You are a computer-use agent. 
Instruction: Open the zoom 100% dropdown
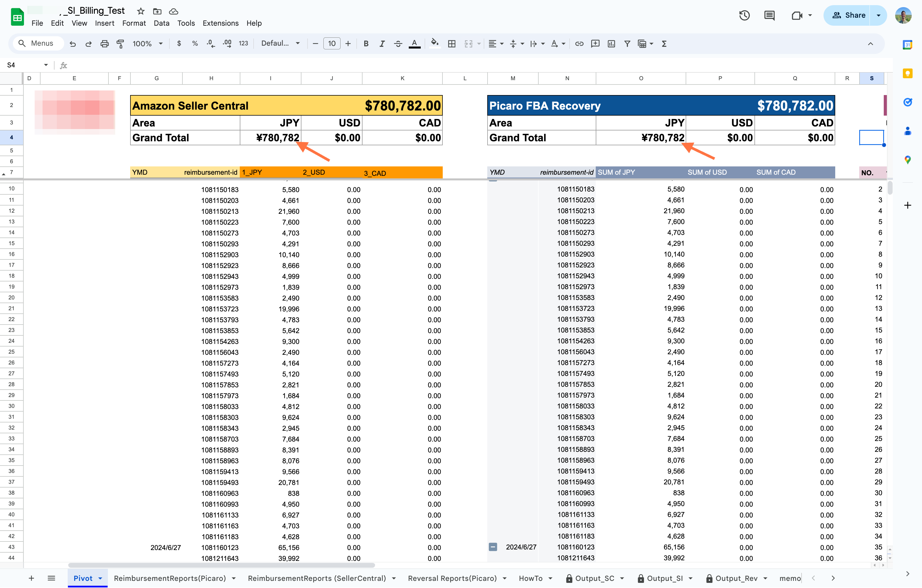(148, 44)
